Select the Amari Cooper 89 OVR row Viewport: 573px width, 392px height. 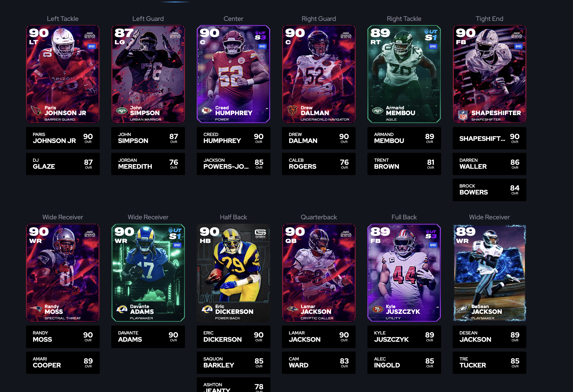coord(63,363)
